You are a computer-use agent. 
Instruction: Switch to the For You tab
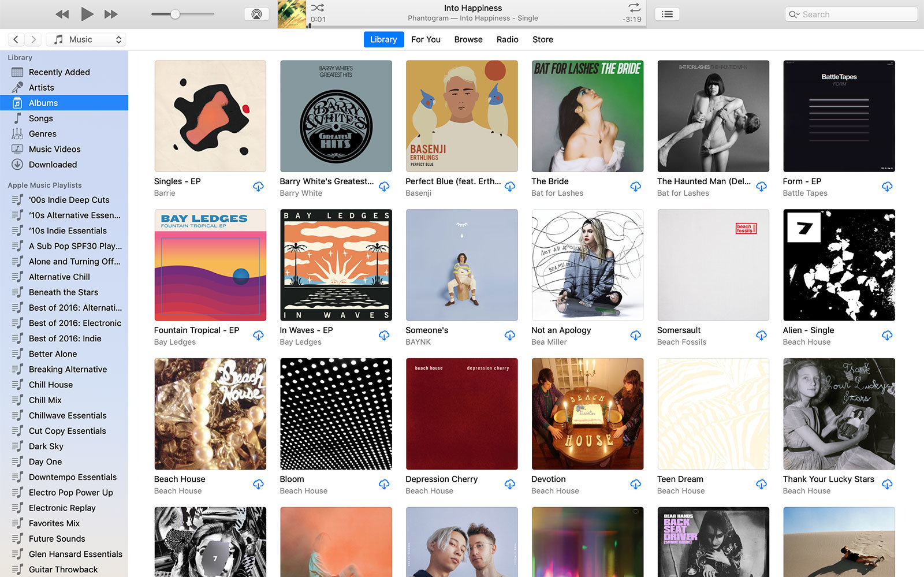426,39
